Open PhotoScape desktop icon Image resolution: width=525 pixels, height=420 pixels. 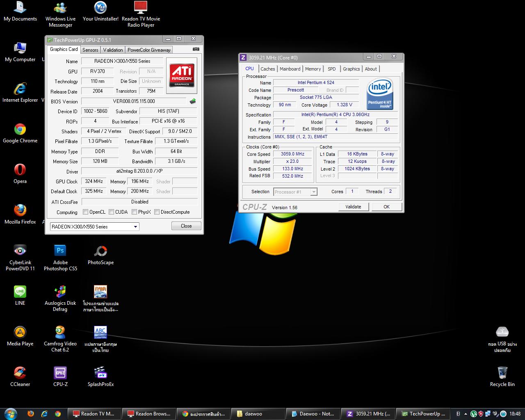click(100, 255)
